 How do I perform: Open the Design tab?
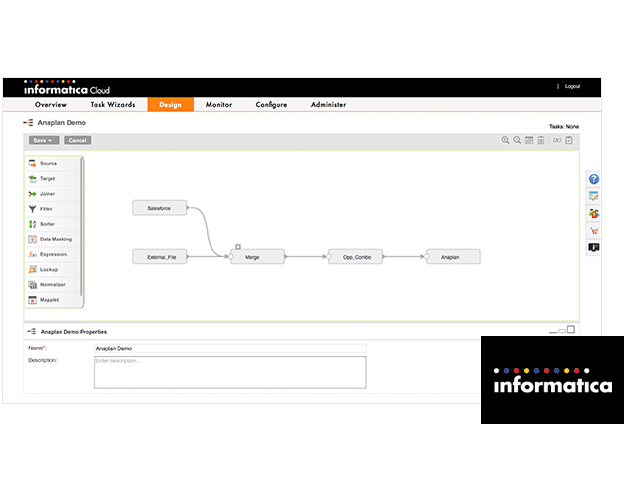(171, 104)
